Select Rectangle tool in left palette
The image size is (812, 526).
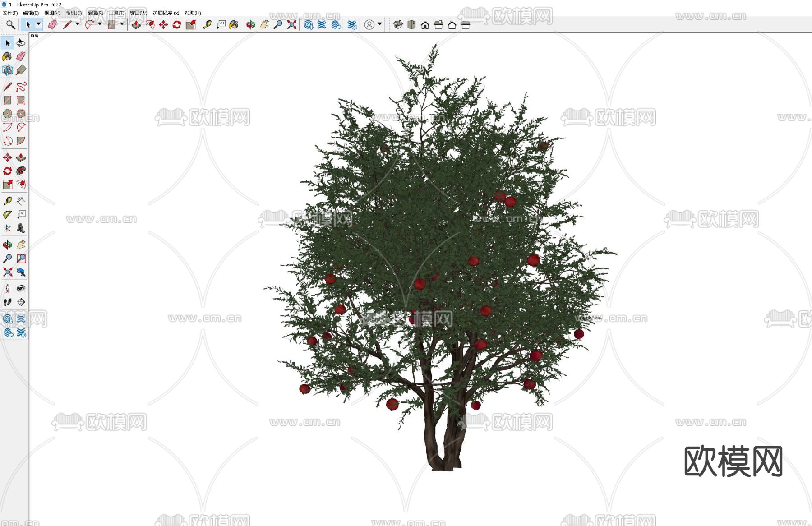[7, 100]
